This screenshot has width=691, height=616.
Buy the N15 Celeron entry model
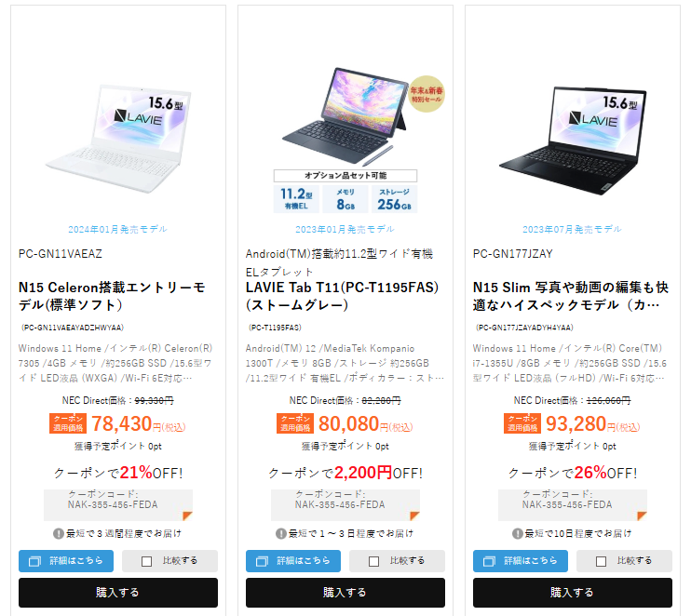[118, 593]
